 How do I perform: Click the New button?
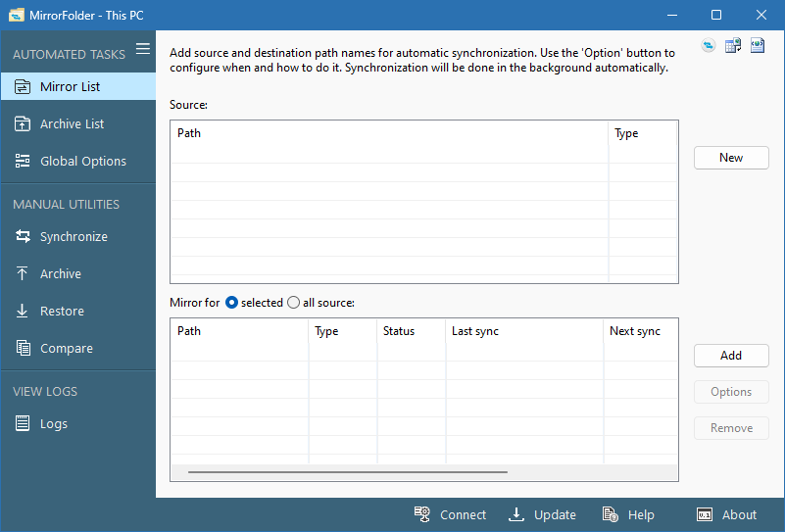tap(731, 158)
